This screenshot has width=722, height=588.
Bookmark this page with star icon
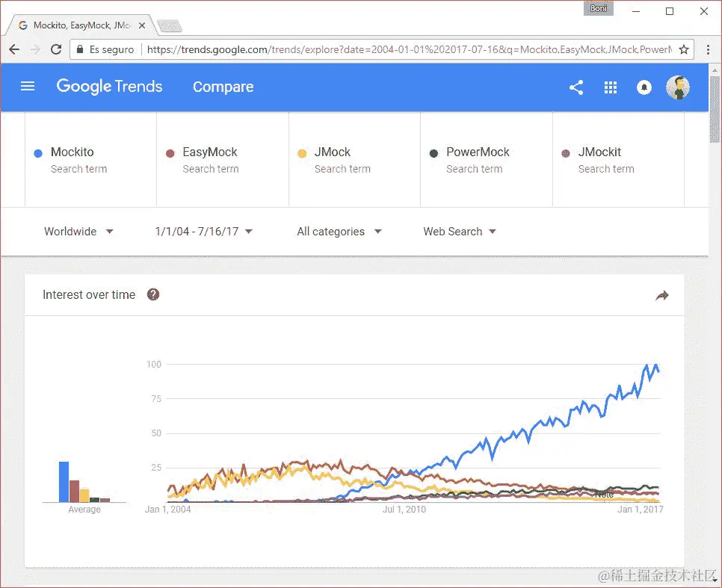pos(684,49)
